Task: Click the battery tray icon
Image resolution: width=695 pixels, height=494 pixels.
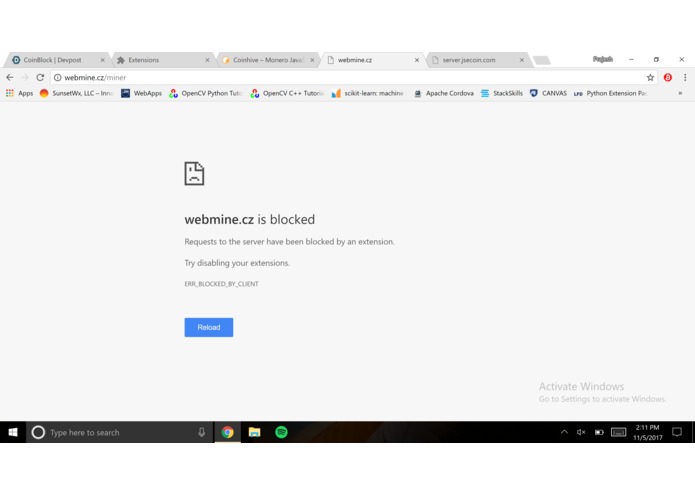Action: click(x=599, y=432)
